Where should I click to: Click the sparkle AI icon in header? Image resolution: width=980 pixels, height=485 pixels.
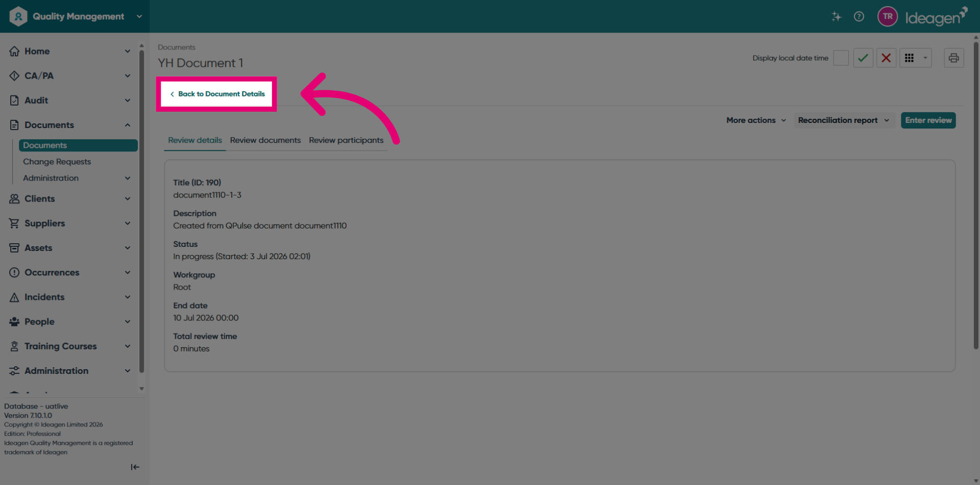tap(836, 16)
